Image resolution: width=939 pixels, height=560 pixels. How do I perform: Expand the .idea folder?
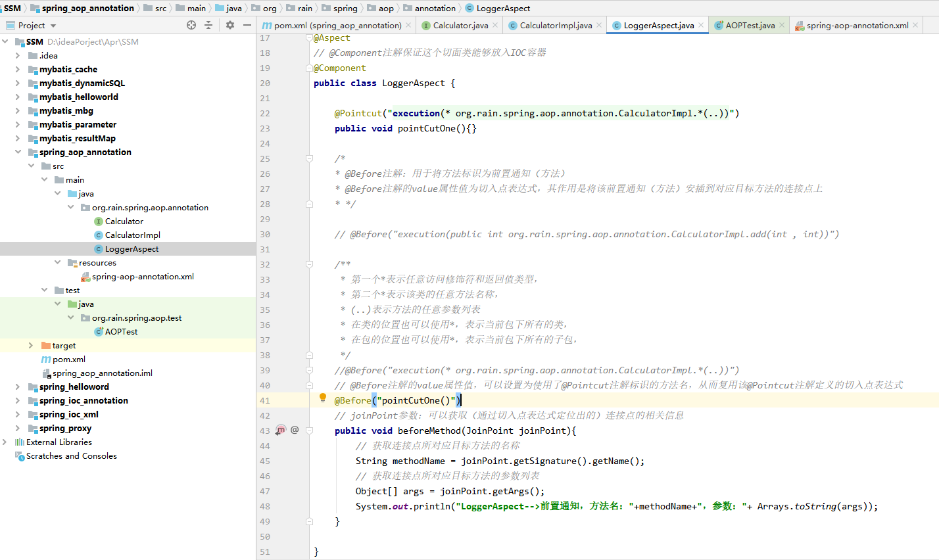tap(18, 55)
